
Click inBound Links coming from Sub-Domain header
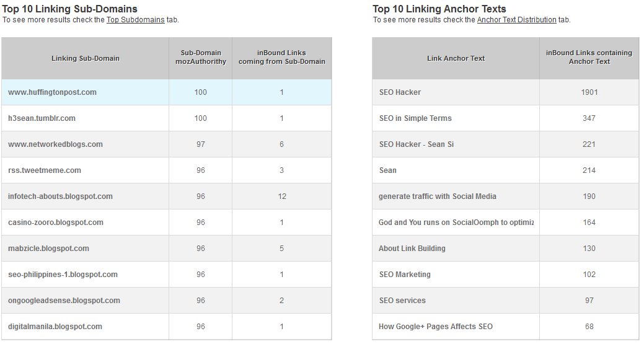click(x=281, y=57)
